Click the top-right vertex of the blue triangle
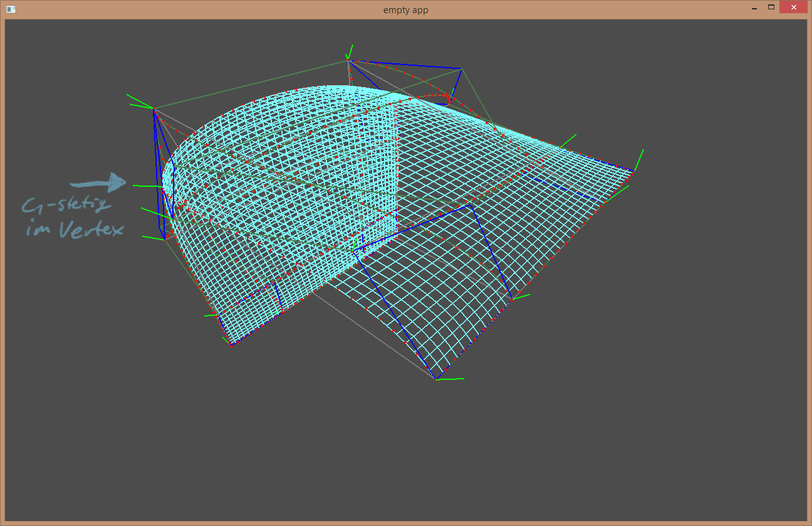The image size is (812, 526). (461, 68)
